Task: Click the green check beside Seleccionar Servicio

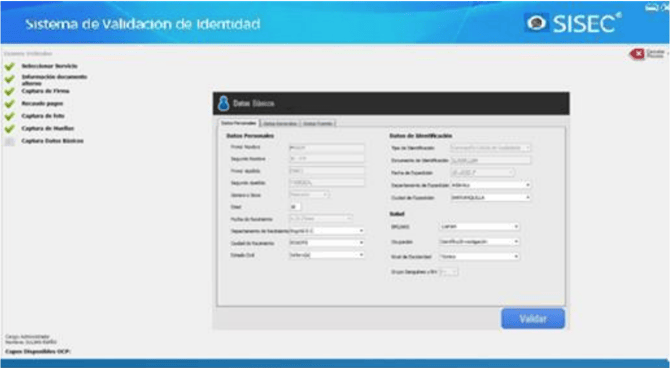Action: pyautogui.click(x=9, y=67)
